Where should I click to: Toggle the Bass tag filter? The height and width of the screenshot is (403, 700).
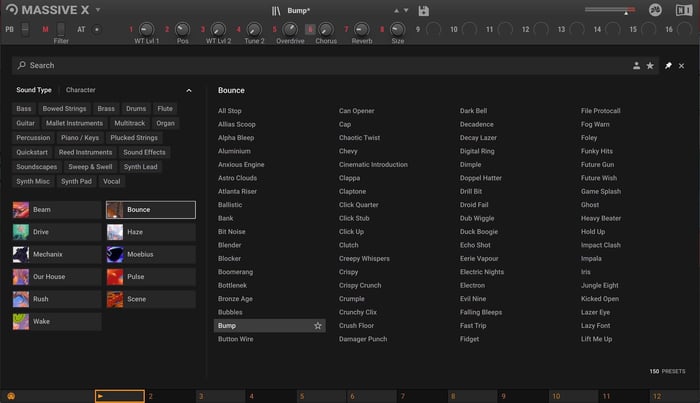(24, 108)
